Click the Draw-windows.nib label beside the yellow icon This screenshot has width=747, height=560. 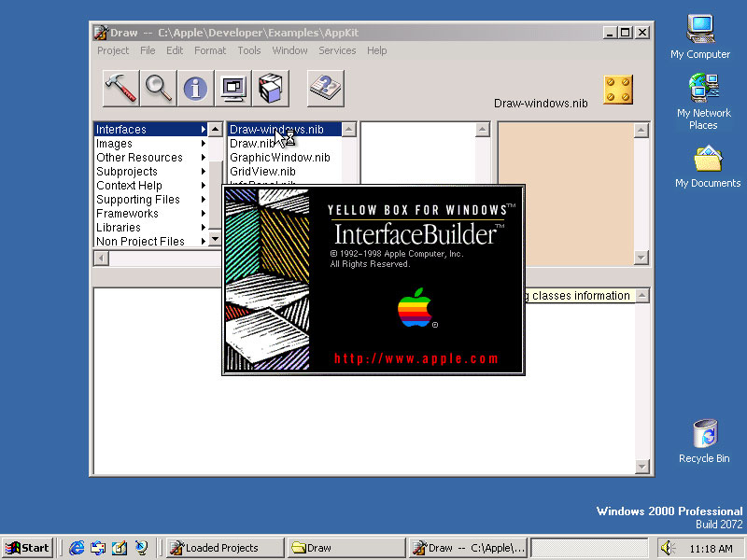(x=541, y=104)
